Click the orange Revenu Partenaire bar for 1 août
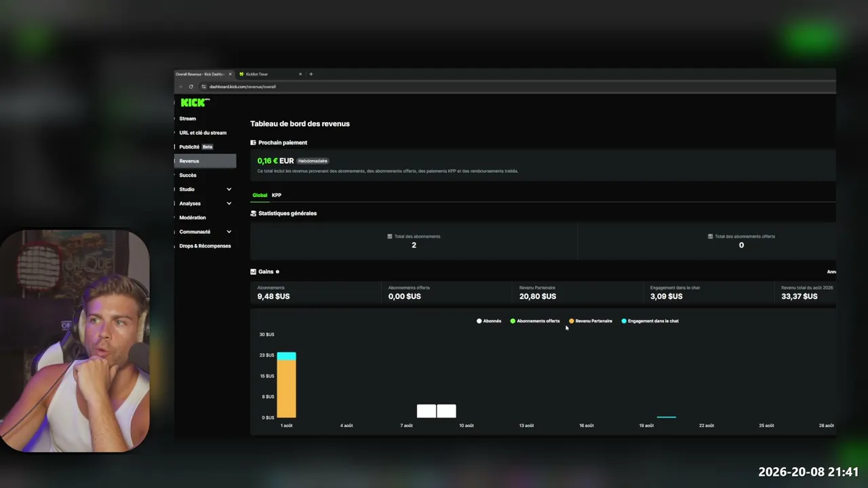 (286, 389)
